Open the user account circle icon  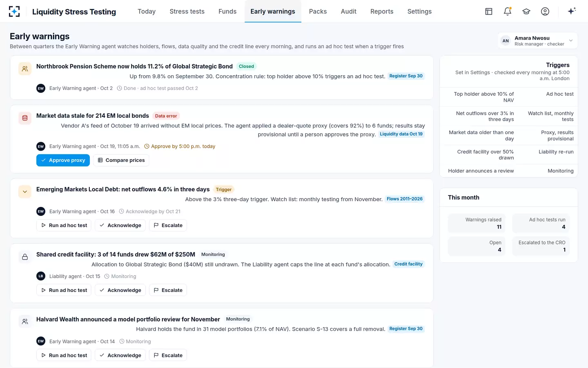545,11
